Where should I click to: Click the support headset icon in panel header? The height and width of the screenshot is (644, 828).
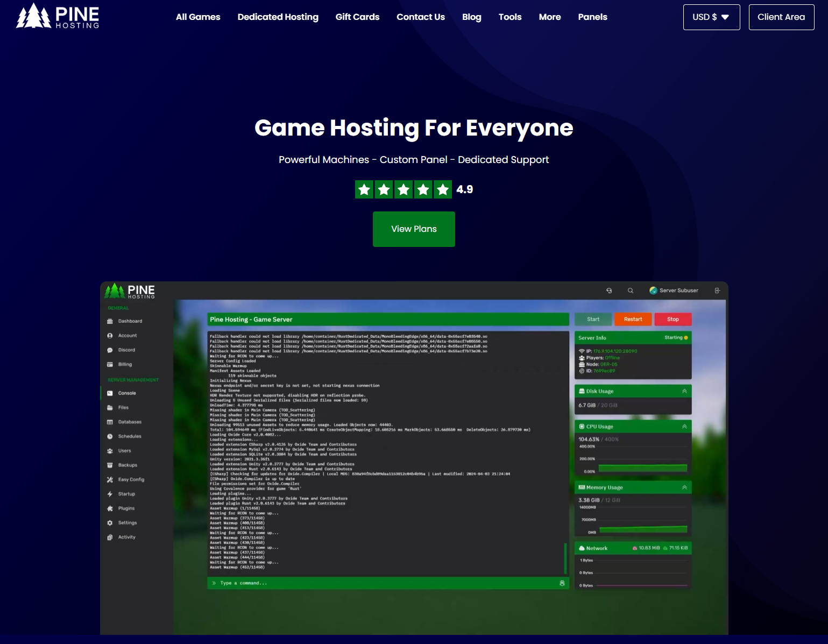click(609, 291)
